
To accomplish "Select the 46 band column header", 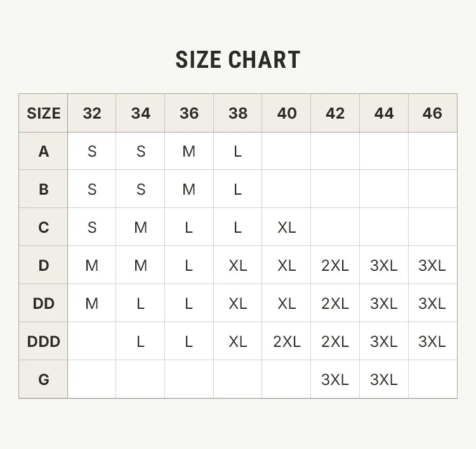I will tap(433, 113).
